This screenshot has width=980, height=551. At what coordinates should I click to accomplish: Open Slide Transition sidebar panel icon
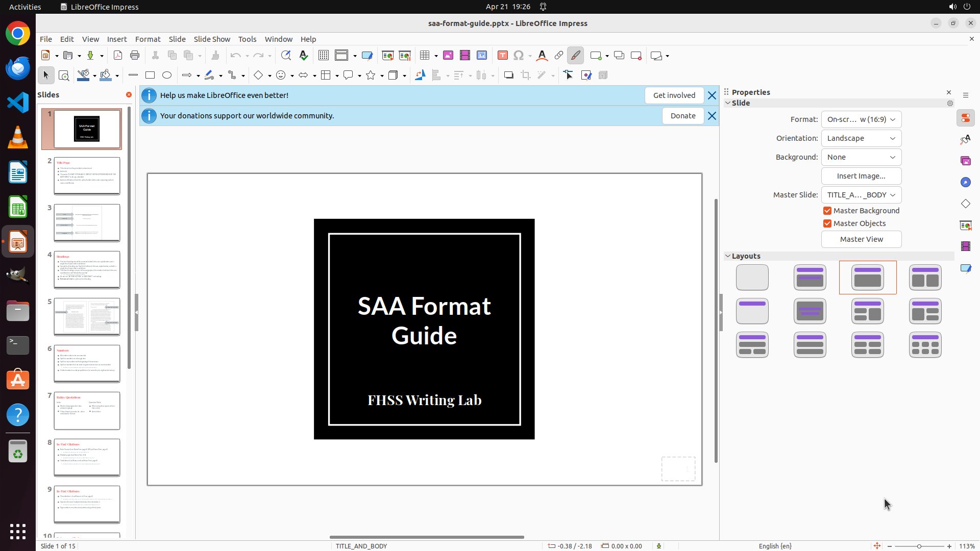965,225
